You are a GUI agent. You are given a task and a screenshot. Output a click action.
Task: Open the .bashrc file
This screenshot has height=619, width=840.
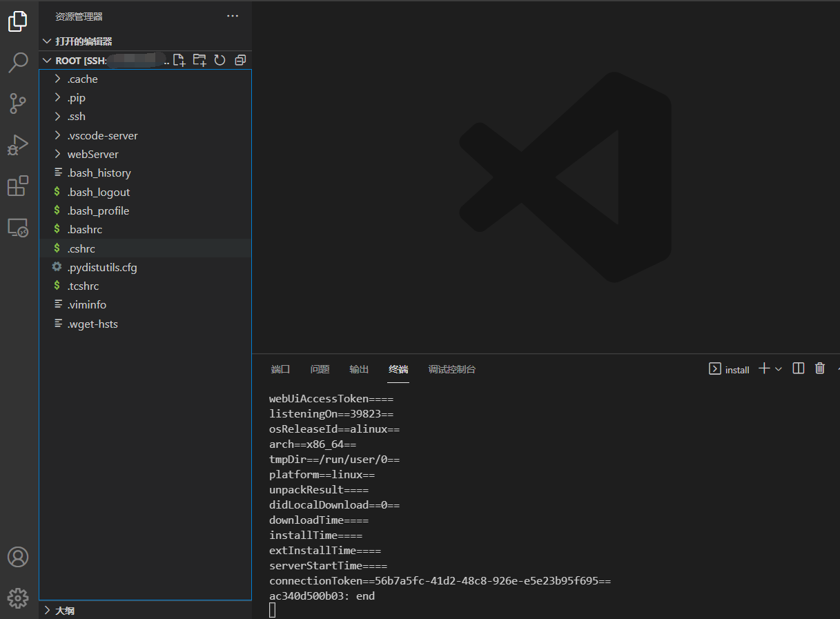(x=146, y=230)
